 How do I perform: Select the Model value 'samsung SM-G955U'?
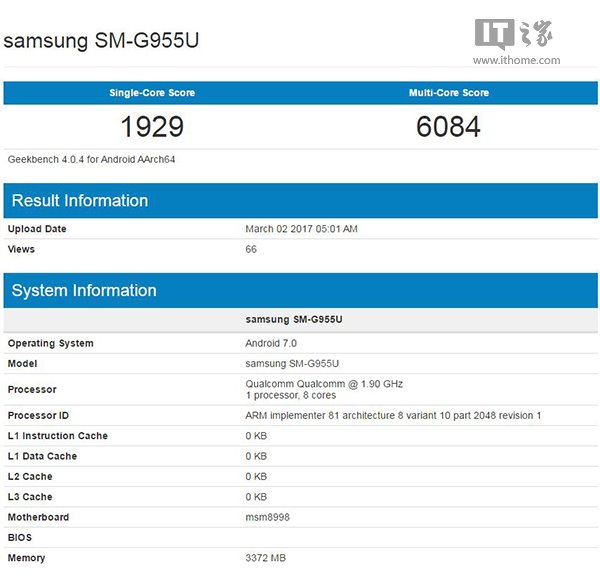coord(292,364)
